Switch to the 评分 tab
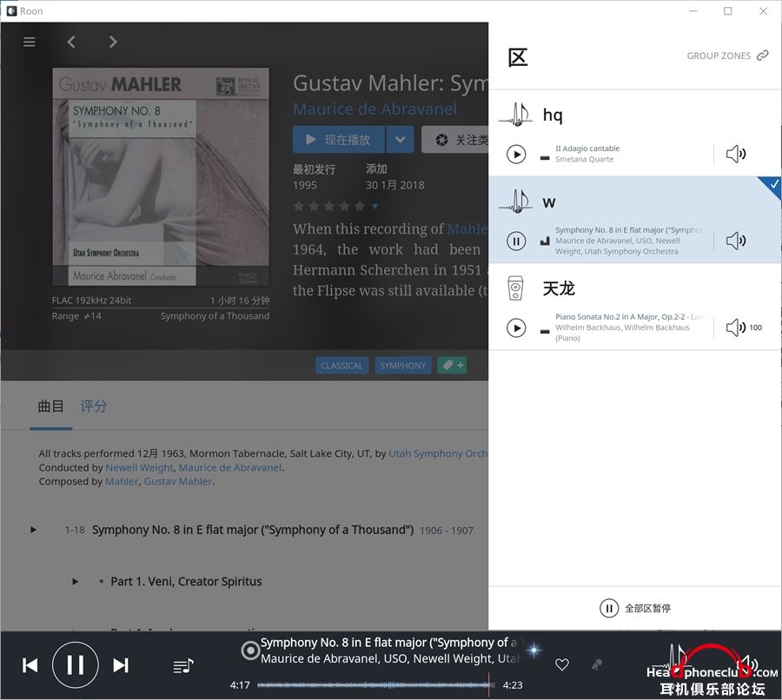 (94, 406)
